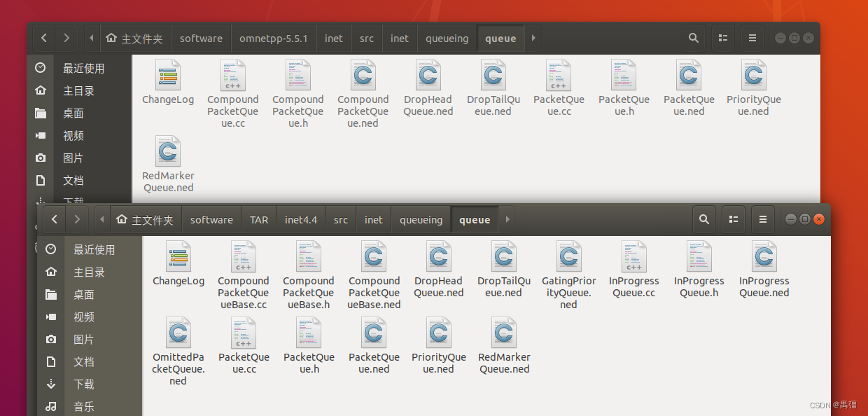Open CompoundPacketQueueBase.cc in the bottom window
Image resolution: width=868 pixels, height=416 pixels.
[244, 263]
